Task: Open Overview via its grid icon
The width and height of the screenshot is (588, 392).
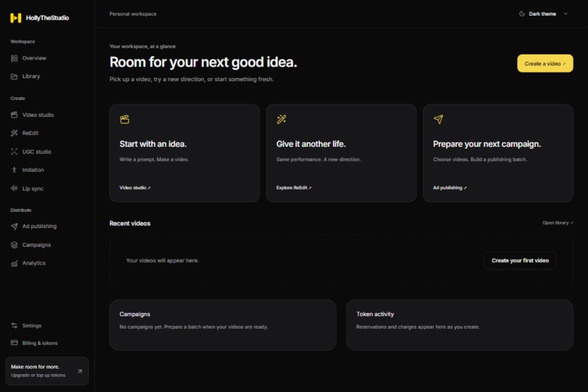Action: (14, 58)
